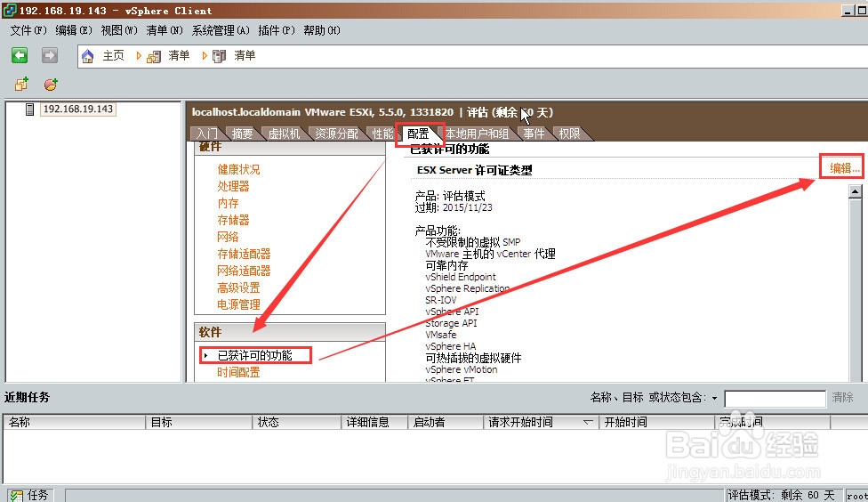Viewport: 868px width, 502px height.
Task: Click the vSphere HA feature text
Action: tap(451, 346)
